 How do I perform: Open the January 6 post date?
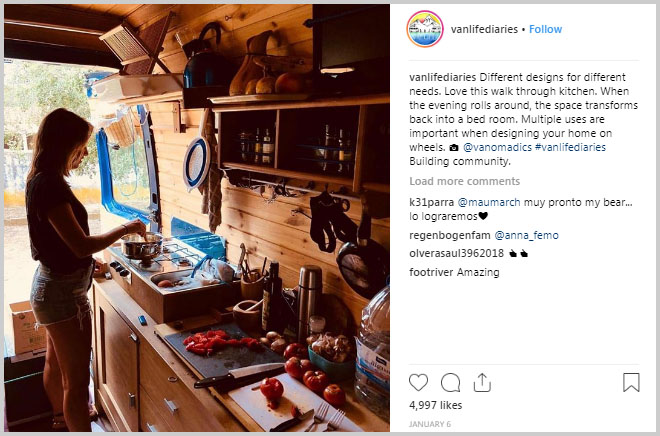430,424
